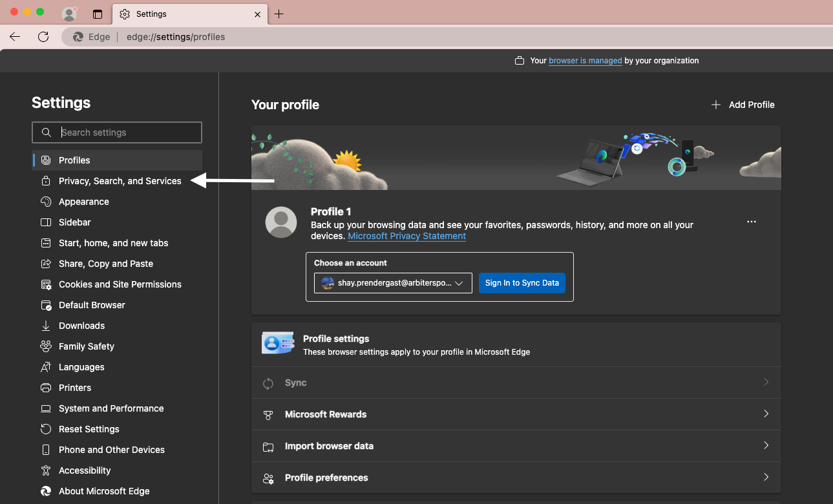
Task: Expand the Profile preferences chevron
Action: click(766, 477)
